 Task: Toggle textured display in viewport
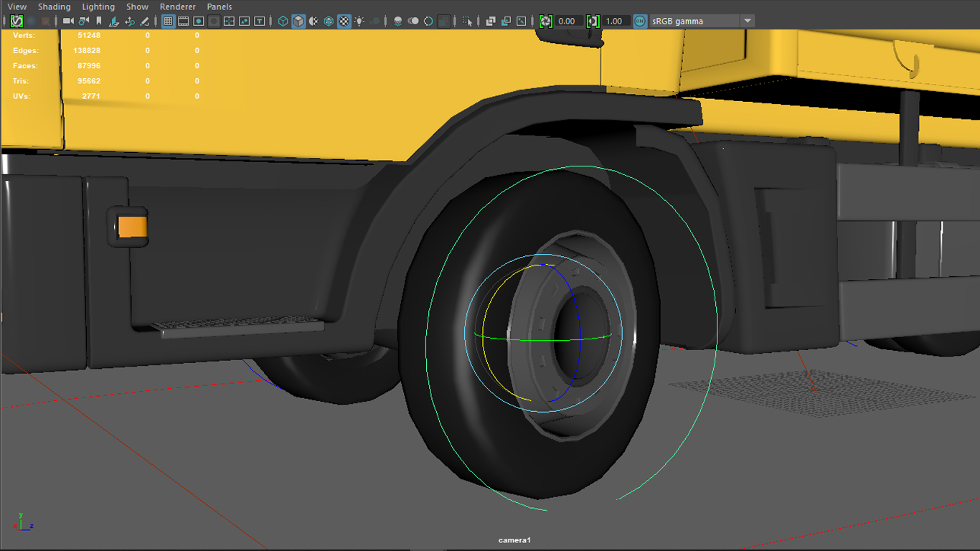pos(344,22)
